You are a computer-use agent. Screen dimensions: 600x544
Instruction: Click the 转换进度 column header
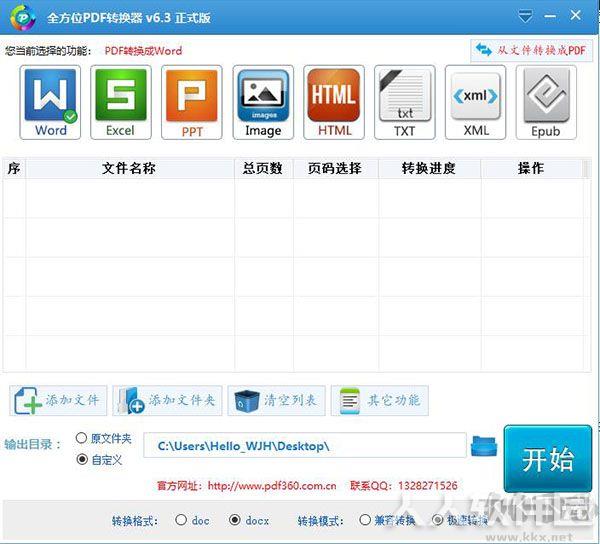click(x=429, y=168)
